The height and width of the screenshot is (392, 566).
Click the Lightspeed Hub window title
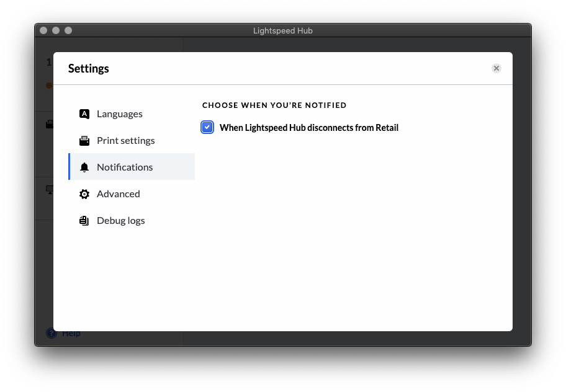point(282,30)
